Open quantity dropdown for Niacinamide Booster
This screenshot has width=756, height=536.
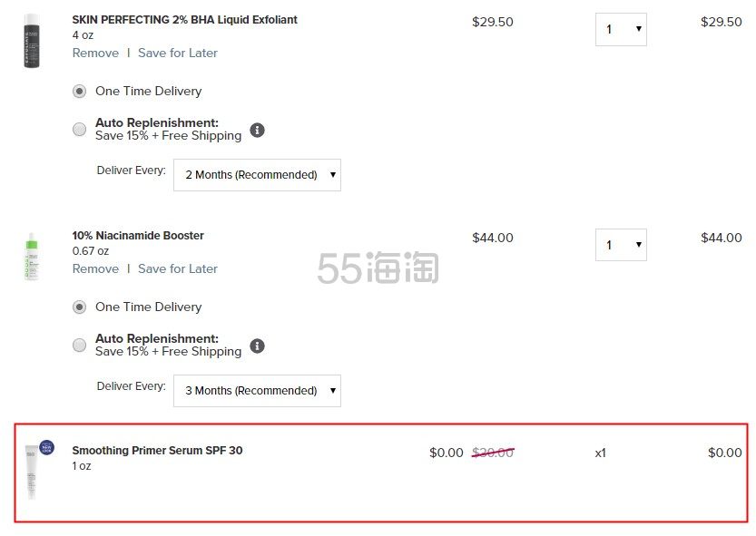click(x=621, y=245)
